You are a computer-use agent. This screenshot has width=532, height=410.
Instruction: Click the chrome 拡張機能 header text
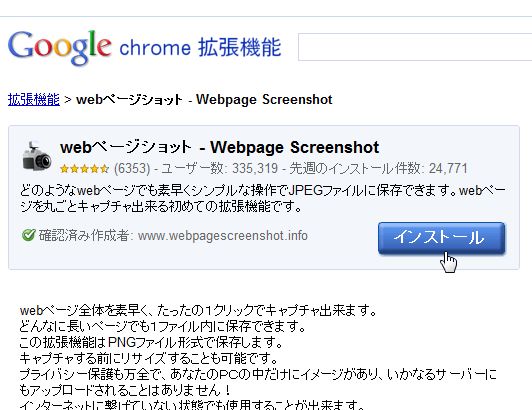tap(200, 47)
